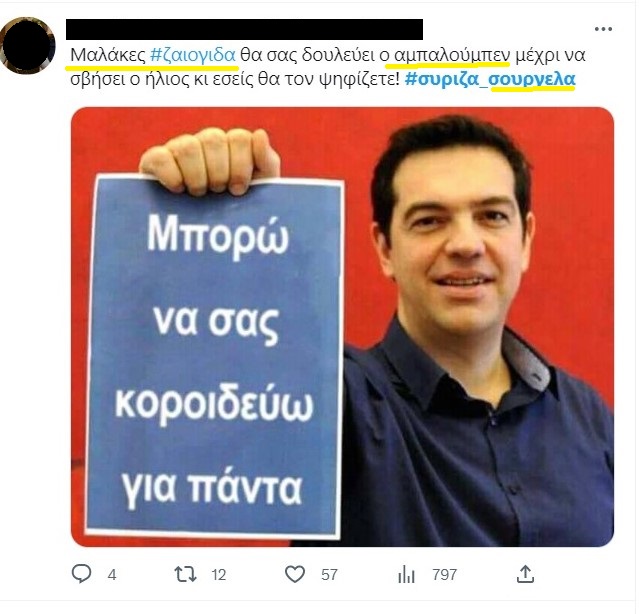The width and height of the screenshot is (639, 614).
Task: Click the blue sign reading Μπορώ να σας κοροιδεύω
Action: (215, 357)
